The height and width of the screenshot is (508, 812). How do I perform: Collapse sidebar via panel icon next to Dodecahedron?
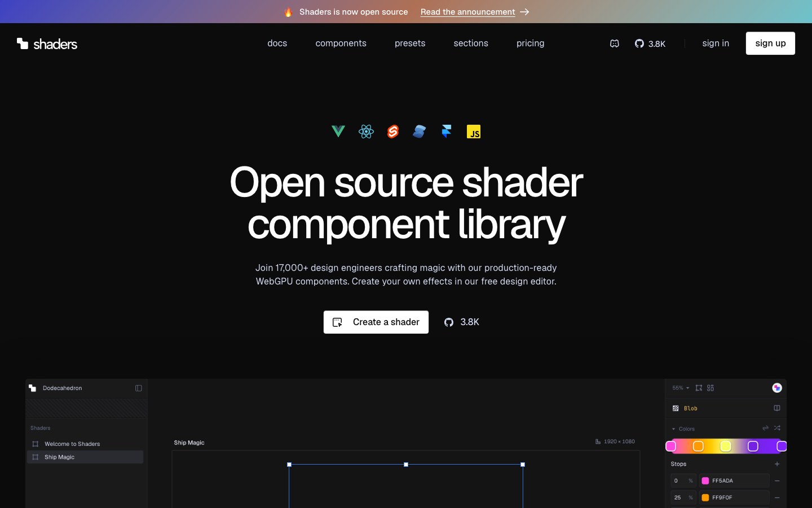coord(139,388)
